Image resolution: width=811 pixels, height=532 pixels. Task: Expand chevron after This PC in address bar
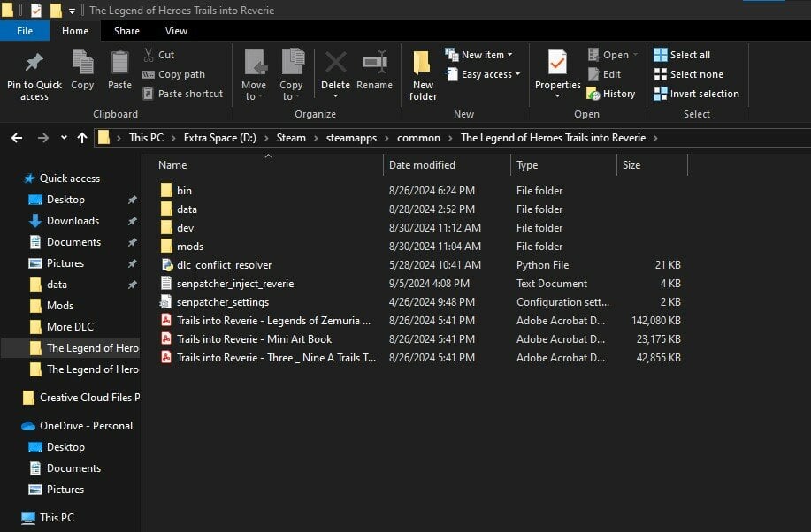point(173,138)
